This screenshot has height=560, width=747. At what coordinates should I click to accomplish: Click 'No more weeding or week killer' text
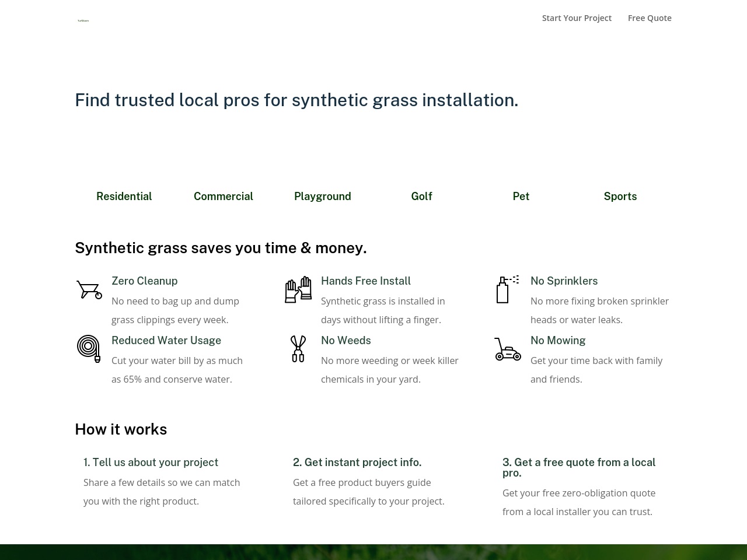pyautogui.click(x=390, y=370)
